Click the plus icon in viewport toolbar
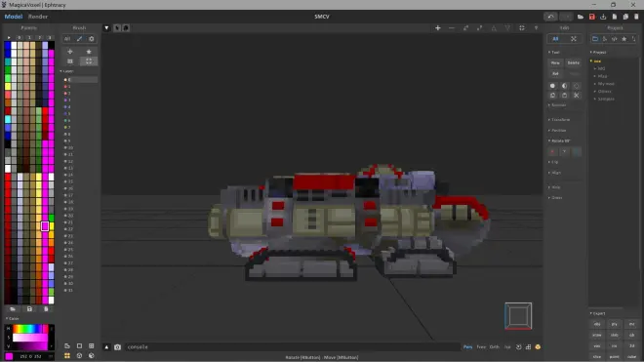The width and height of the screenshot is (644, 362). [x=438, y=28]
